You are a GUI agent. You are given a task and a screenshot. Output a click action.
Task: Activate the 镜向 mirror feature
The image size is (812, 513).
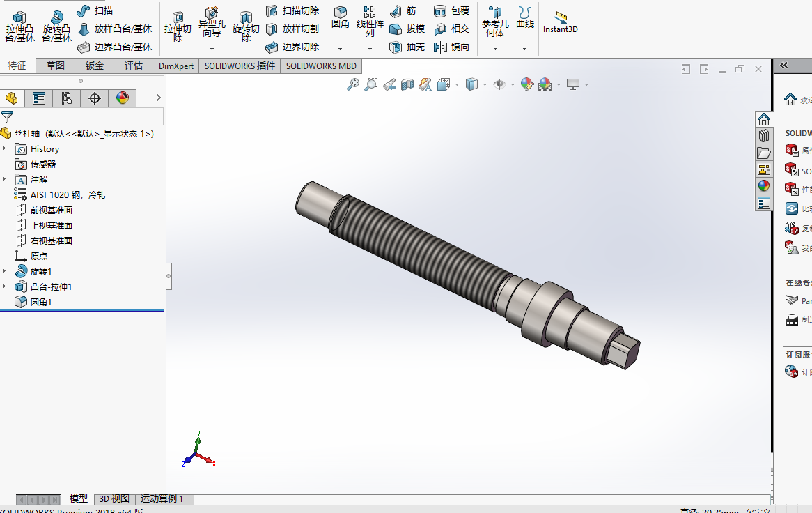452,47
